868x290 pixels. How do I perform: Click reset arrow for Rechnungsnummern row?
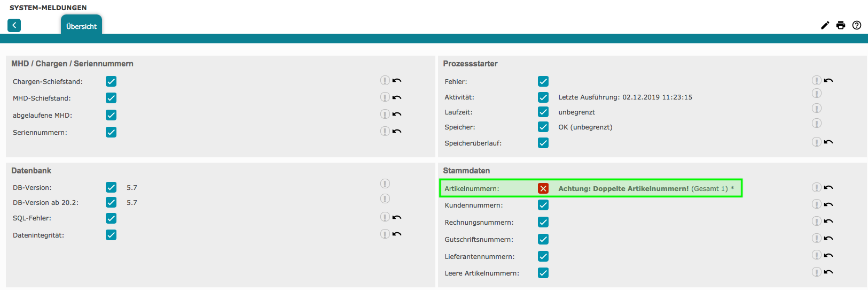[x=828, y=221]
